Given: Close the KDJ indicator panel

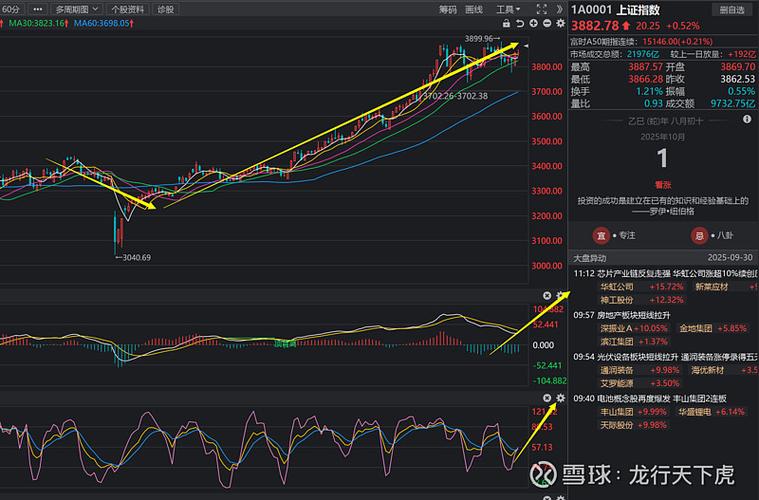Looking at the screenshot, I should point(547,398).
